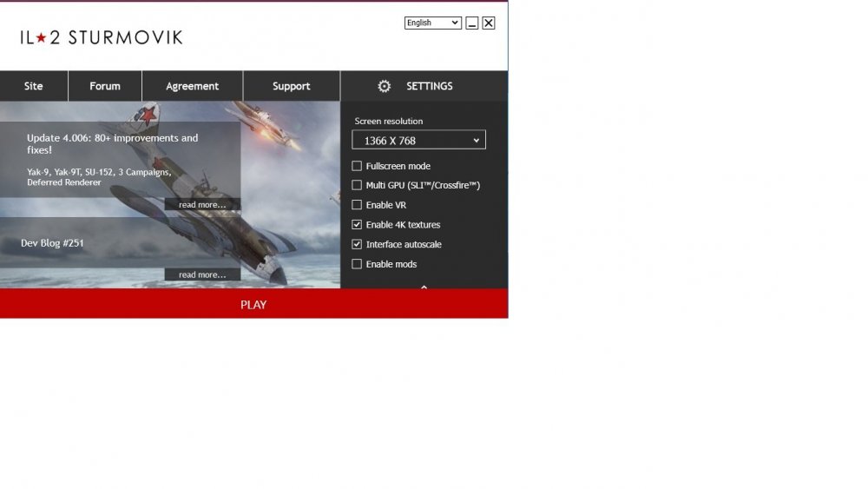This screenshot has width=868, height=489.
Task: Disable Interface autoscale checkbox
Action: (x=357, y=244)
